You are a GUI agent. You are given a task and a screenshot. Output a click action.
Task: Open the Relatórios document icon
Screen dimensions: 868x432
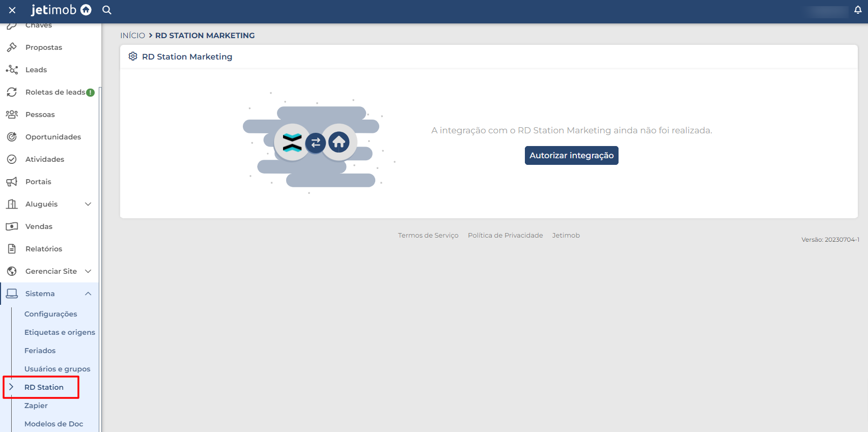pos(12,249)
